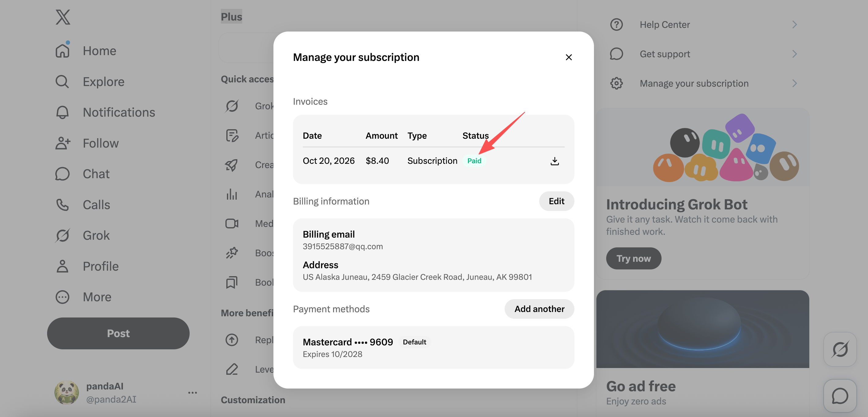Click the Chat bubble icon in sidebar
The image size is (868, 417).
click(62, 174)
